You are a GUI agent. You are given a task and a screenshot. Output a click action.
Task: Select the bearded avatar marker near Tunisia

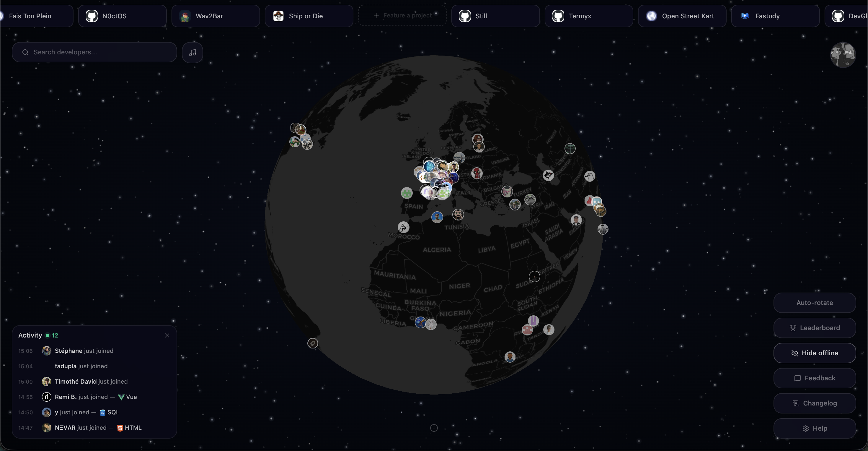pyautogui.click(x=458, y=215)
